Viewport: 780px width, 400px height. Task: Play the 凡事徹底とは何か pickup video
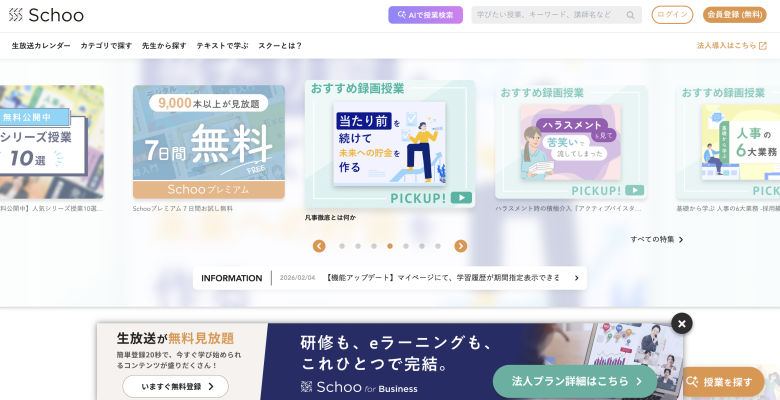(461, 198)
